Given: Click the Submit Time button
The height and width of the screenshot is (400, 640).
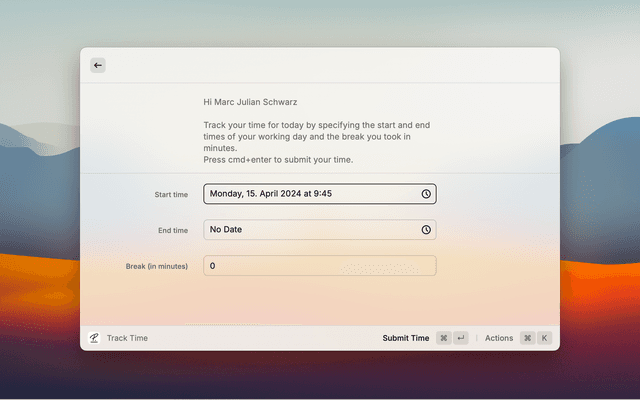Looking at the screenshot, I should tap(405, 338).
